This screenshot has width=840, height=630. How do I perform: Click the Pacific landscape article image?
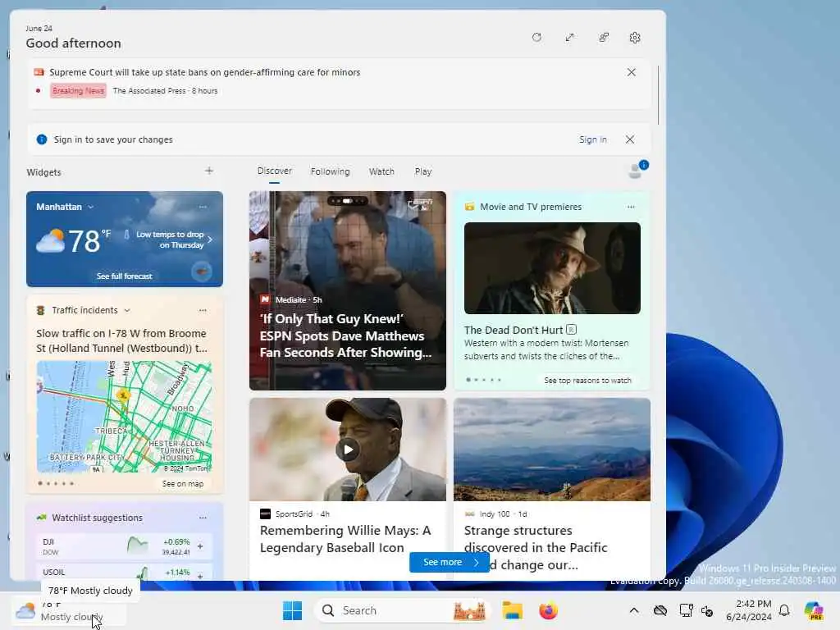[x=552, y=450]
